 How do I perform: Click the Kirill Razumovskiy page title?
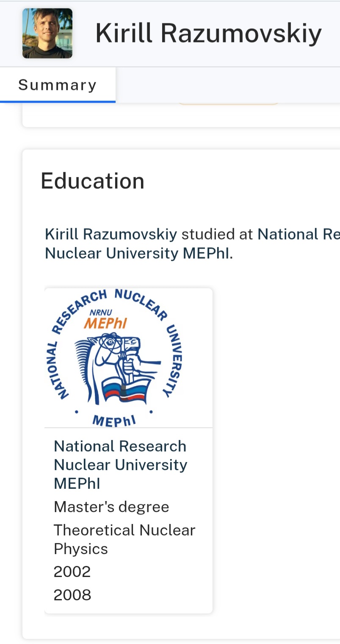[x=208, y=33]
